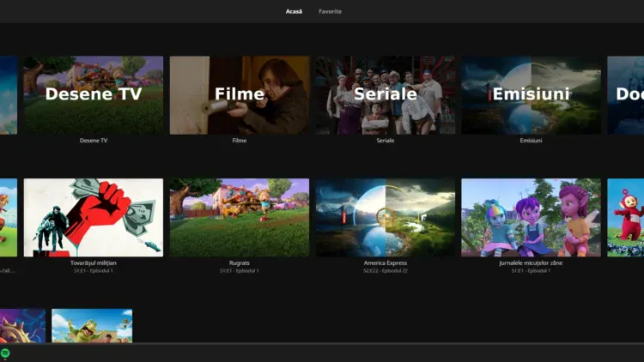Open the Rugrats episode thumbnail
Screen dimensions: 644x362
point(240,218)
